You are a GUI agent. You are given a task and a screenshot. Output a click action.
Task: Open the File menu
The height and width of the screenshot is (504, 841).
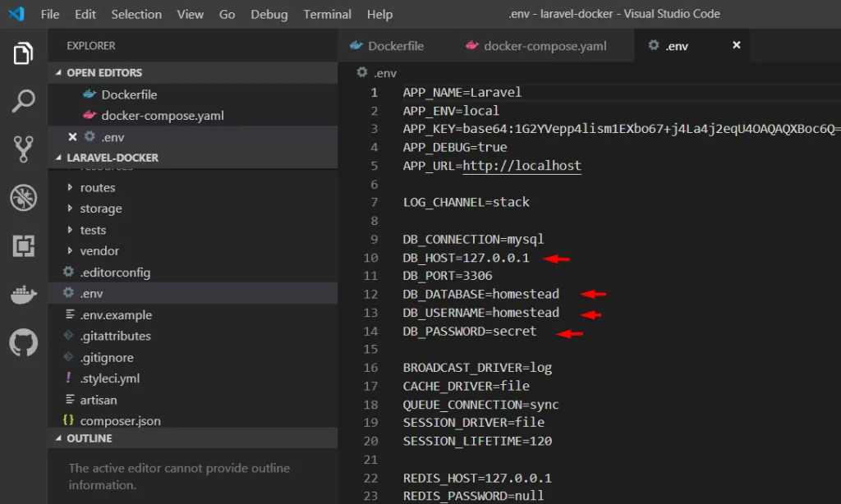50,15
